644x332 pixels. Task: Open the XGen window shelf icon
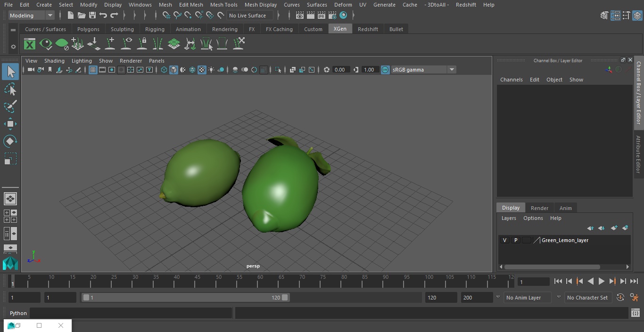click(x=30, y=44)
